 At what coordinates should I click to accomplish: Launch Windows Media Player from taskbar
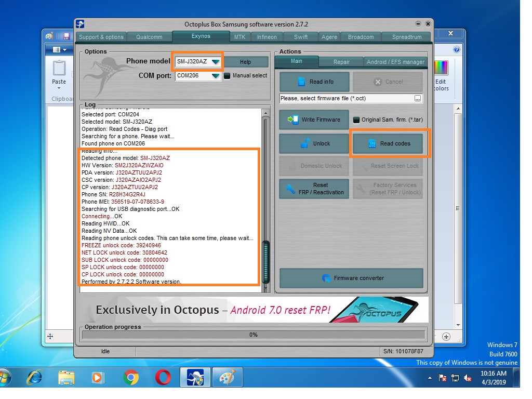point(98,378)
